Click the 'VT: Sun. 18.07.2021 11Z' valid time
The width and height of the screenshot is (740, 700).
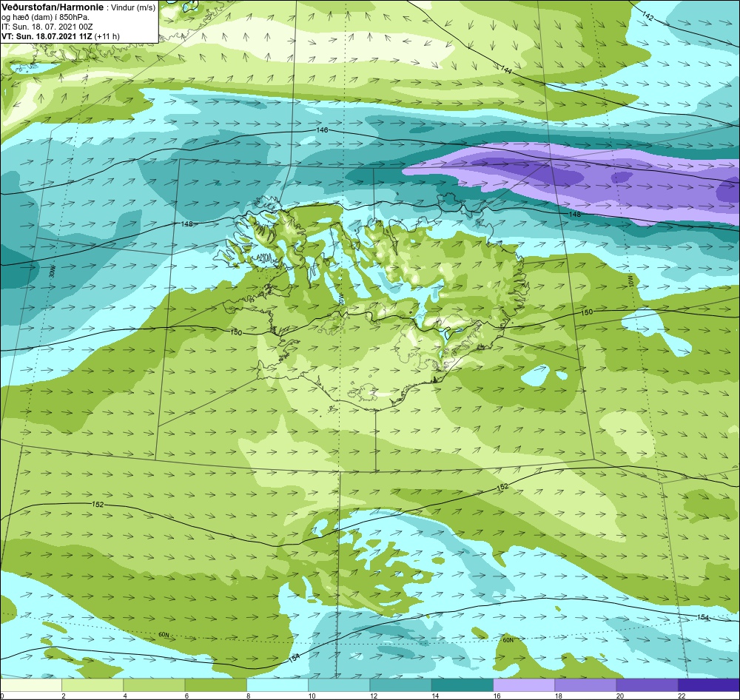pos(47,36)
